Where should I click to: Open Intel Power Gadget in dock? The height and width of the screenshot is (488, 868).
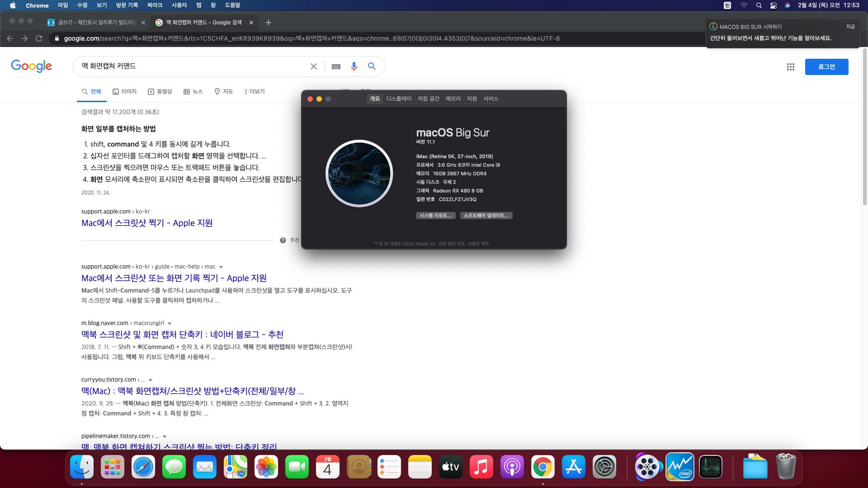click(680, 467)
